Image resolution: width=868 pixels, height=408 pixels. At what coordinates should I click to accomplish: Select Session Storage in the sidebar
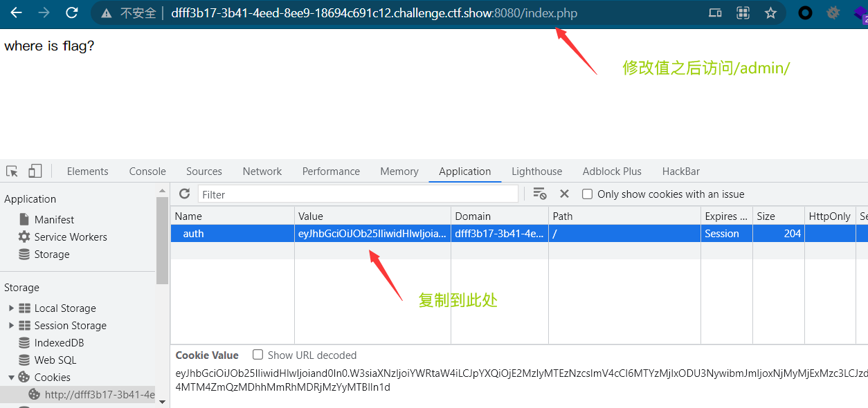tap(71, 325)
